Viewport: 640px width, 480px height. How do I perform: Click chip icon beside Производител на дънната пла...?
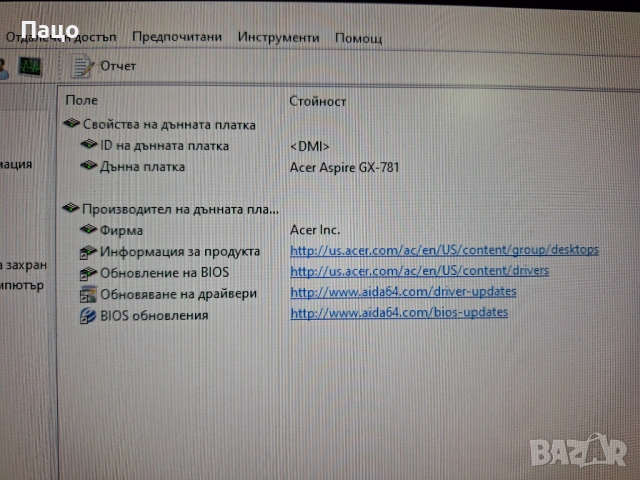(71, 208)
